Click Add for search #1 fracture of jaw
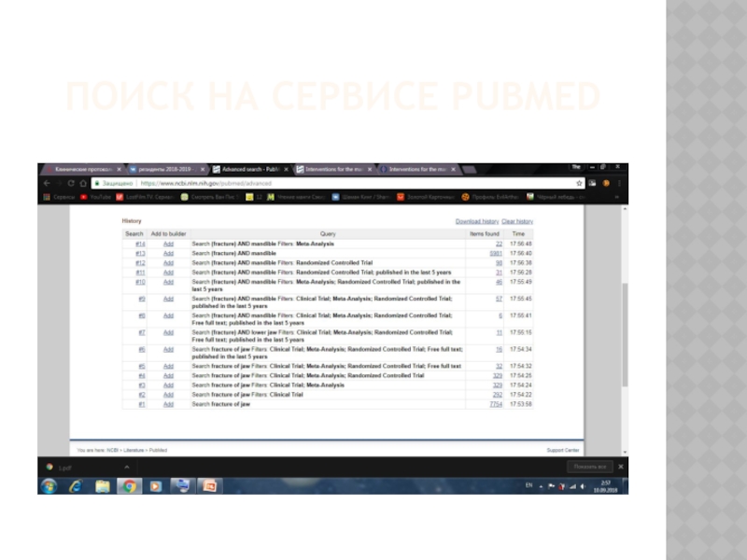Screen dimensions: 747x560 pos(168,404)
